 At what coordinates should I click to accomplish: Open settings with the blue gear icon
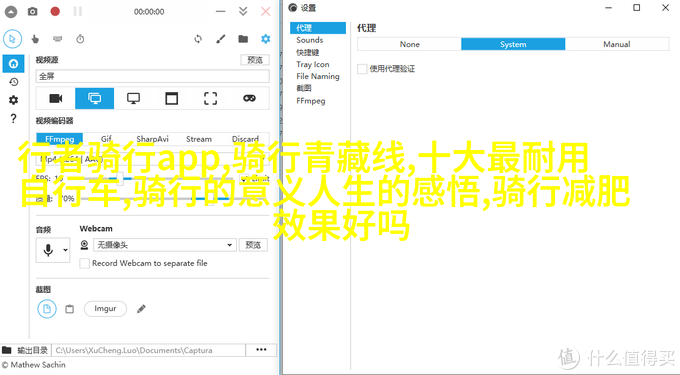click(x=265, y=39)
